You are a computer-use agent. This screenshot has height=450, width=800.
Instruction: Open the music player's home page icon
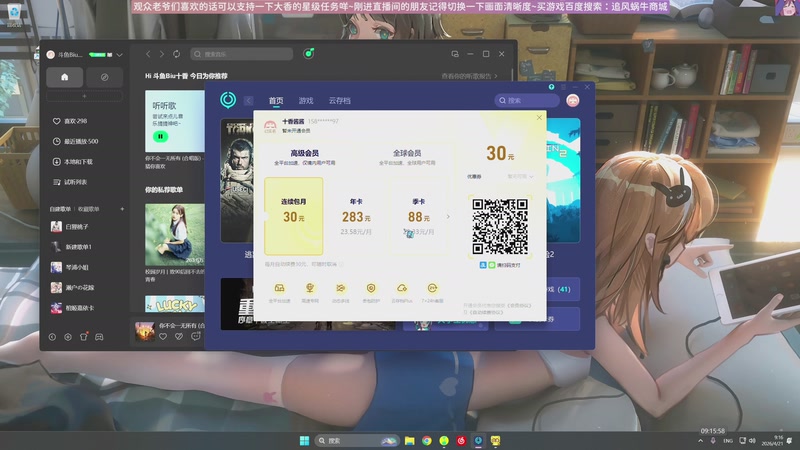64,77
